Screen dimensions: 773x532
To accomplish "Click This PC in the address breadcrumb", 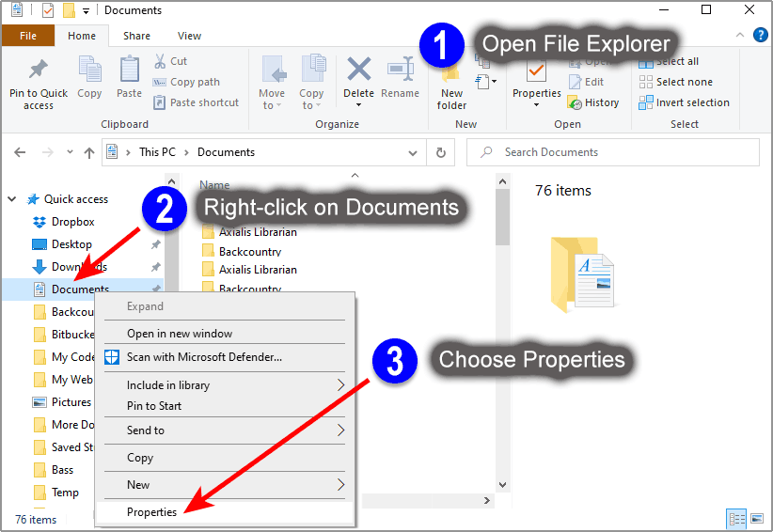I will tap(157, 152).
